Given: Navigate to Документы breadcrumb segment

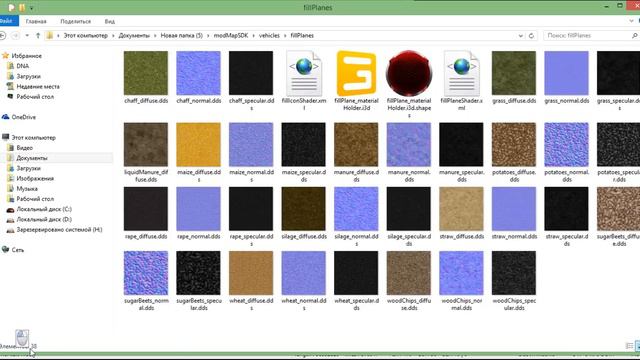Looking at the screenshot, I should click(x=134, y=36).
